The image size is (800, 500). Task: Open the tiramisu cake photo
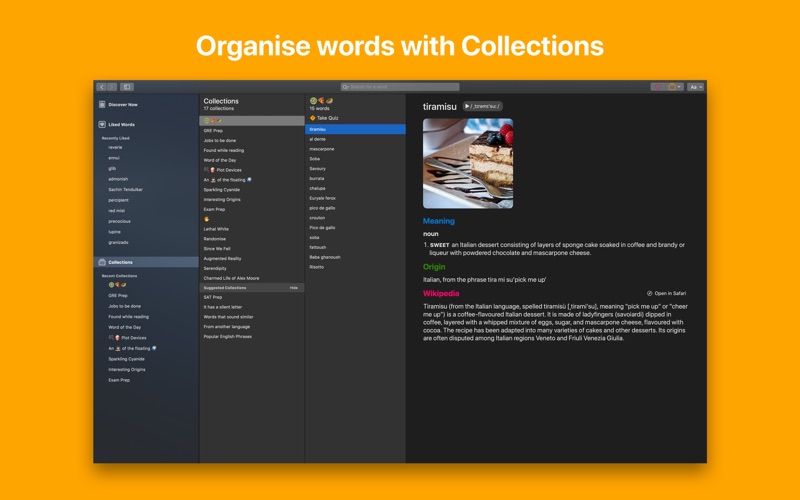click(468, 163)
